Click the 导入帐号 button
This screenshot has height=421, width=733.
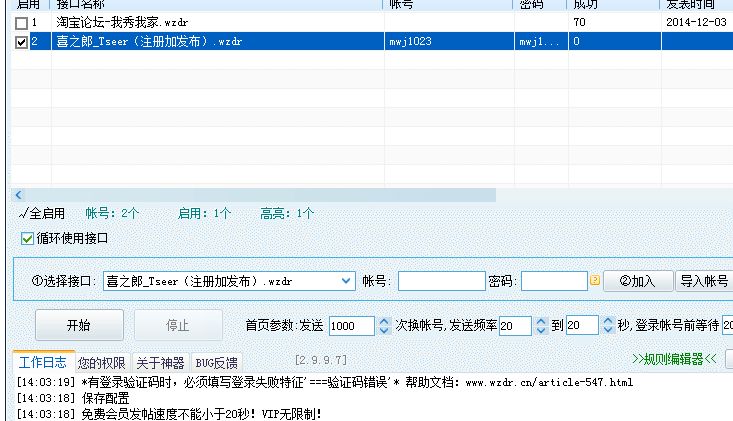tap(704, 281)
